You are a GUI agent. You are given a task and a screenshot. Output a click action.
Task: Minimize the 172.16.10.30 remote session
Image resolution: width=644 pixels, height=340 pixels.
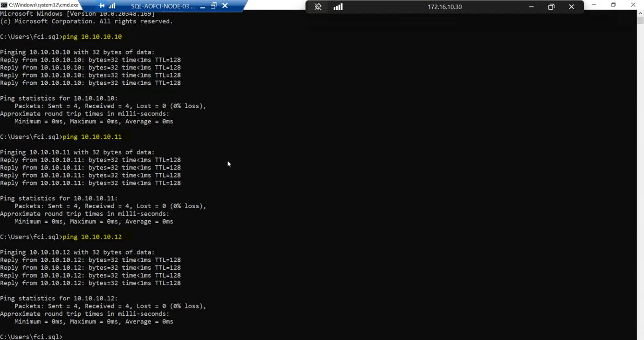pos(531,7)
